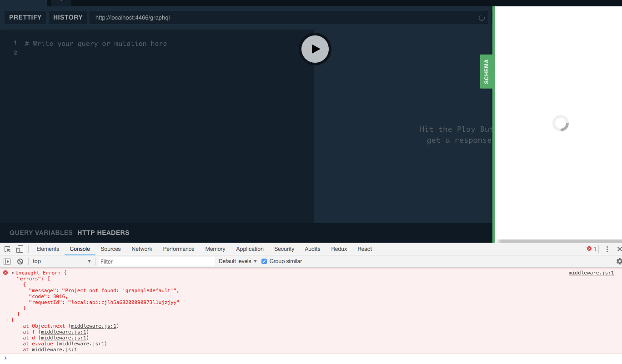Switch to the Application tab
Viewport: 622px width, 364px height.
point(250,249)
